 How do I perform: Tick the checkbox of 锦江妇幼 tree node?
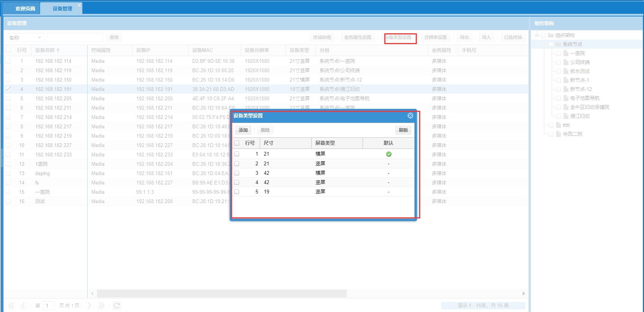tap(558, 116)
